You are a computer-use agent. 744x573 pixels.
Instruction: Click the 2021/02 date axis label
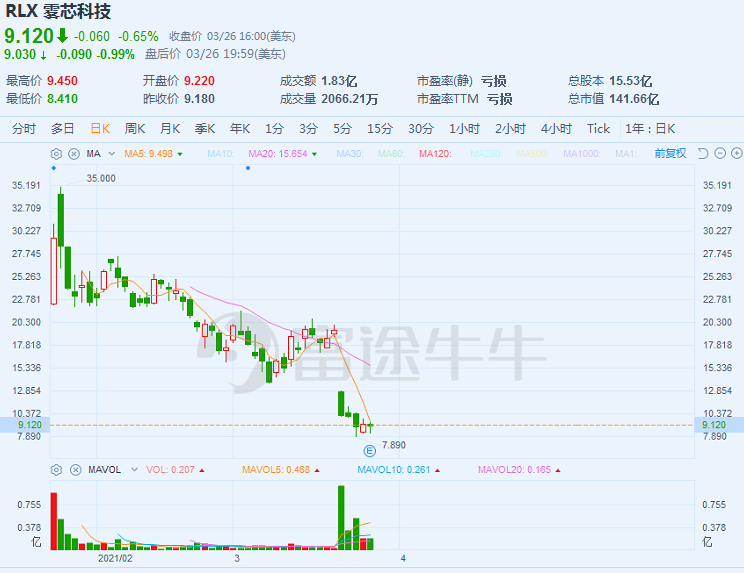pyautogui.click(x=115, y=558)
